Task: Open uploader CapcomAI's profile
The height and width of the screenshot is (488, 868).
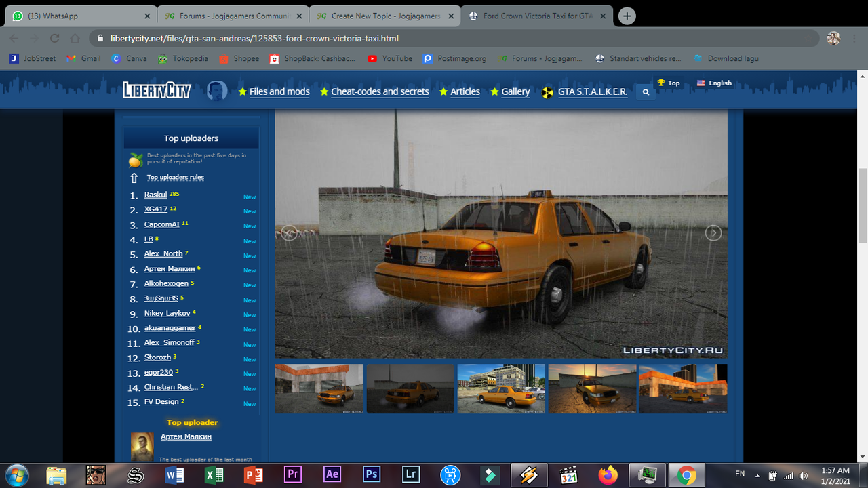Action: pos(161,224)
